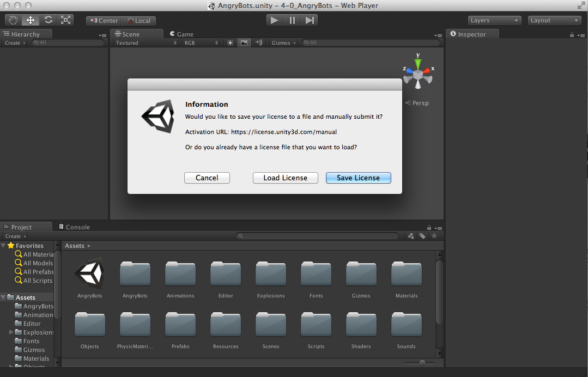Switch to the Project tab
Image resolution: width=588 pixels, height=377 pixels.
[x=26, y=227]
